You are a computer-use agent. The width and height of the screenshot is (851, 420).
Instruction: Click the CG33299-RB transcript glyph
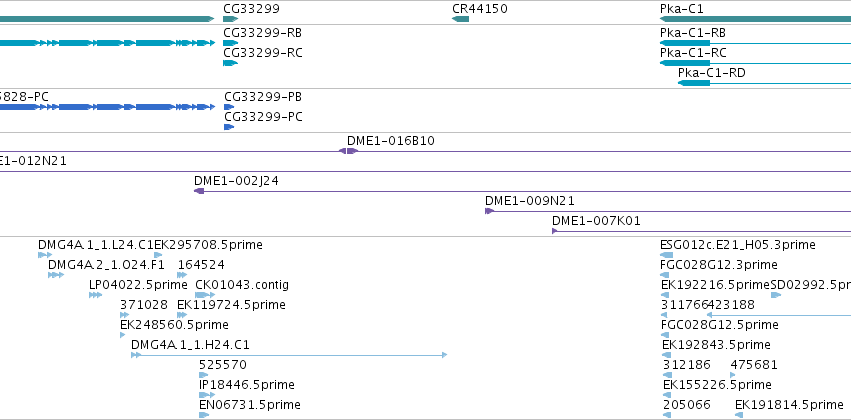tap(231, 43)
